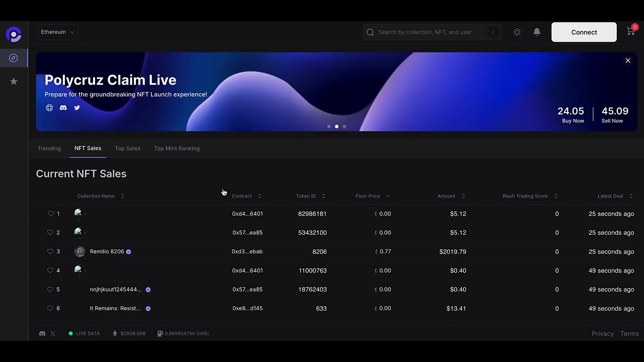Favorite It Remains: Resist row heart
Viewport: 644px width, 362px height.
[50, 308]
